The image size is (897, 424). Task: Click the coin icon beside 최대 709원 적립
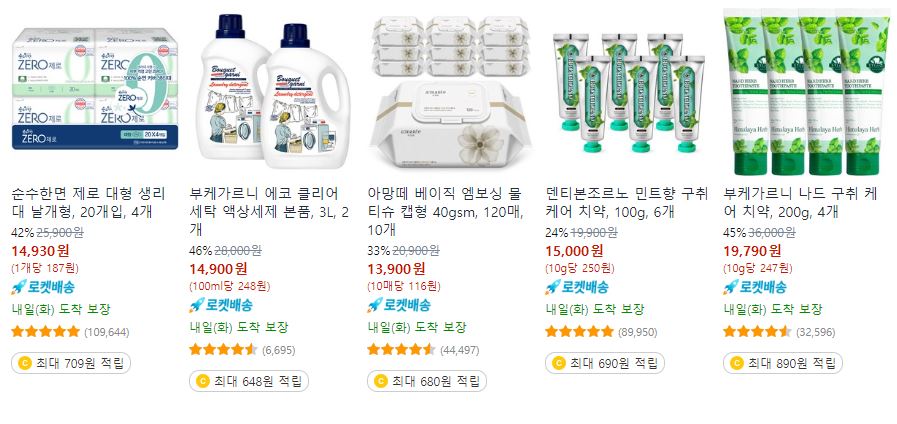[24, 363]
